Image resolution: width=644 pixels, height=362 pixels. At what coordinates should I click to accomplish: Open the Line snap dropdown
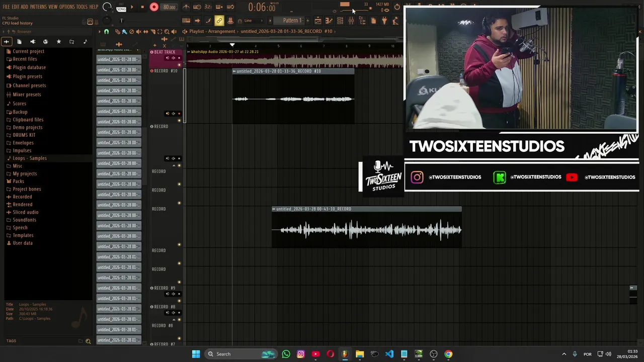pyautogui.click(x=254, y=21)
